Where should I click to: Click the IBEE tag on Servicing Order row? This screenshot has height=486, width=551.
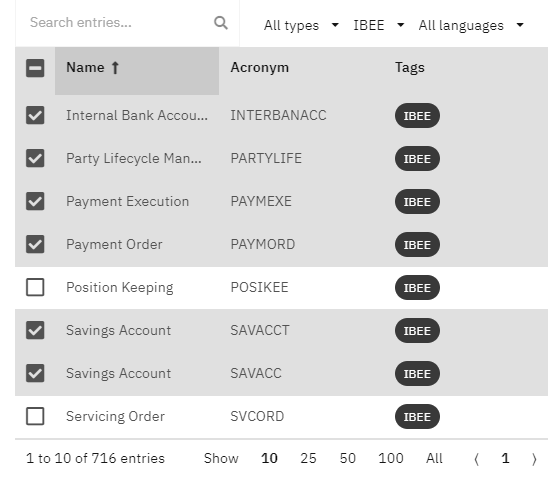point(417,417)
